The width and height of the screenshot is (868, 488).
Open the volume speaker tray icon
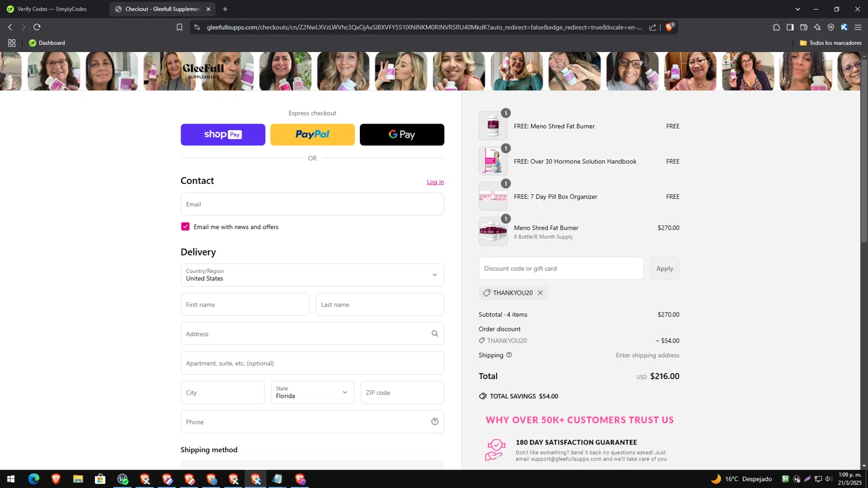pyautogui.click(x=829, y=479)
